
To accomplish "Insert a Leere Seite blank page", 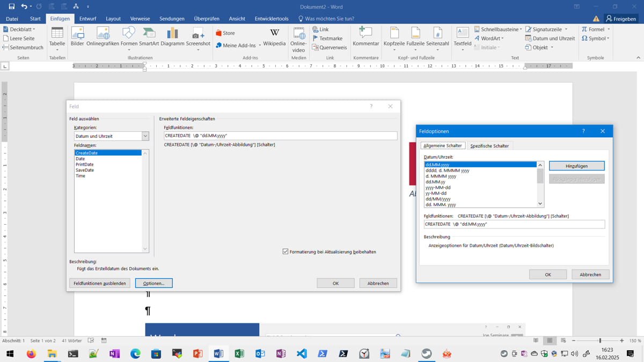I will (x=19, y=39).
